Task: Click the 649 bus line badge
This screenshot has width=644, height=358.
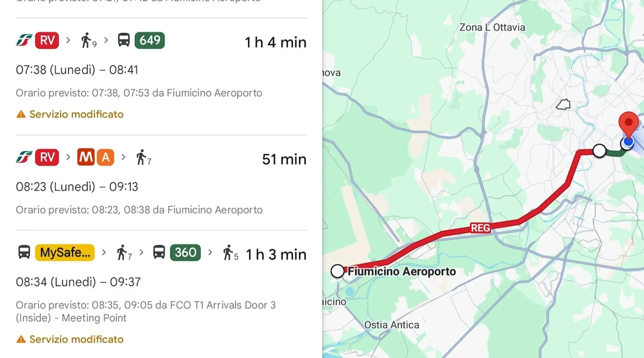Action: 150,40
